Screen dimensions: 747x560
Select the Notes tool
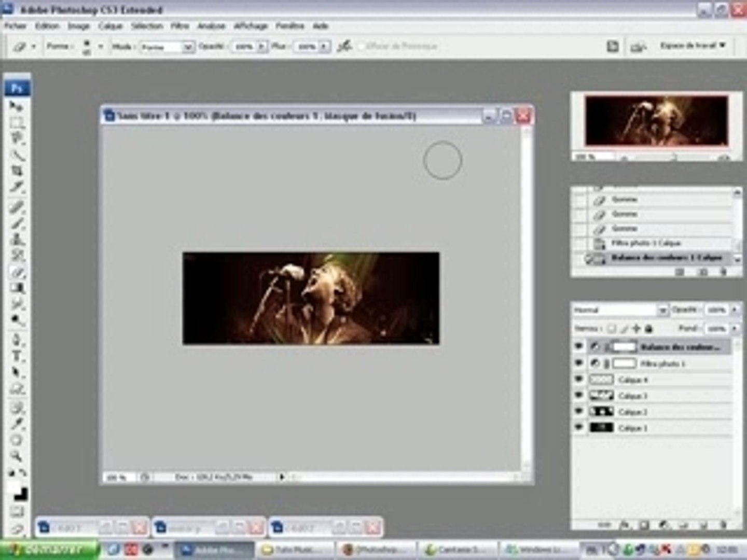tap(17, 408)
